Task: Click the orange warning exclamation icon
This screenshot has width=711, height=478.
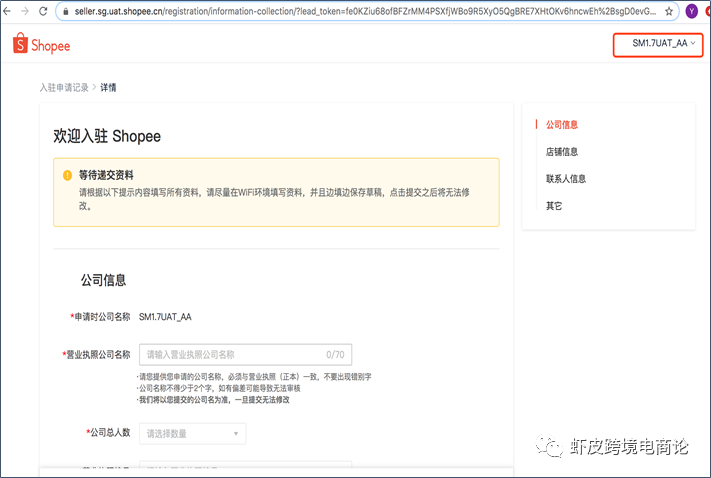Action: point(68,175)
